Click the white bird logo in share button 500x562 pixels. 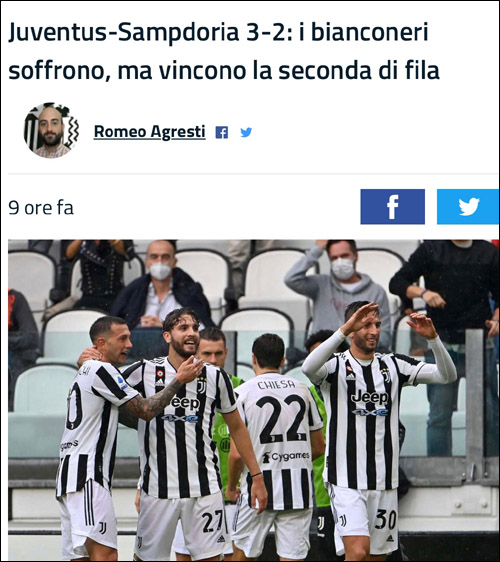click(x=469, y=206)
